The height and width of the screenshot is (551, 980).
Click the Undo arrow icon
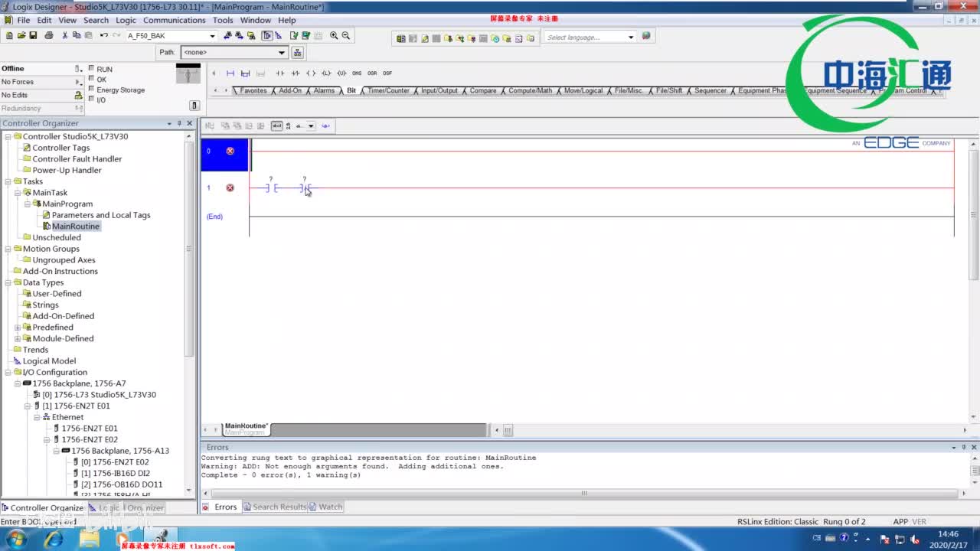pyautogui.click(x=103, y=35)
